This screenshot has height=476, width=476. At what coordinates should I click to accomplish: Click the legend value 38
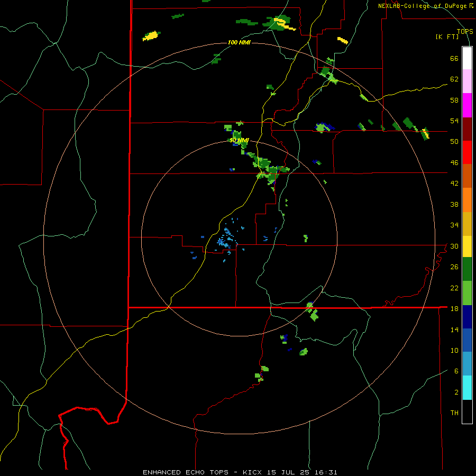pos(454,204)
